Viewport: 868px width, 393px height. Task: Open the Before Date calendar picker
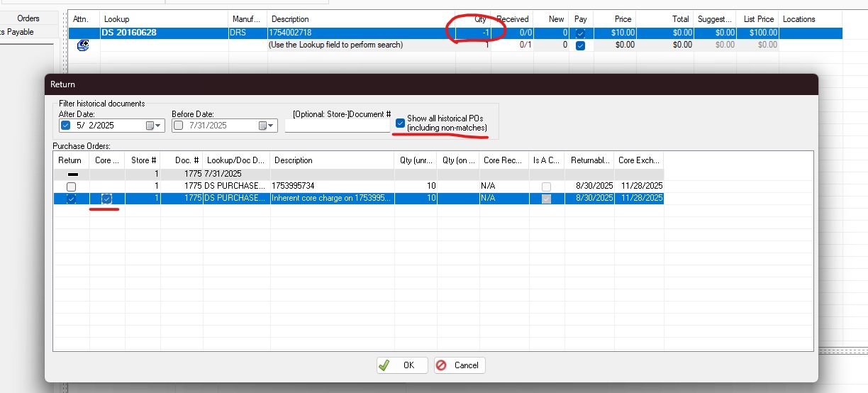[x=262, y=126]
